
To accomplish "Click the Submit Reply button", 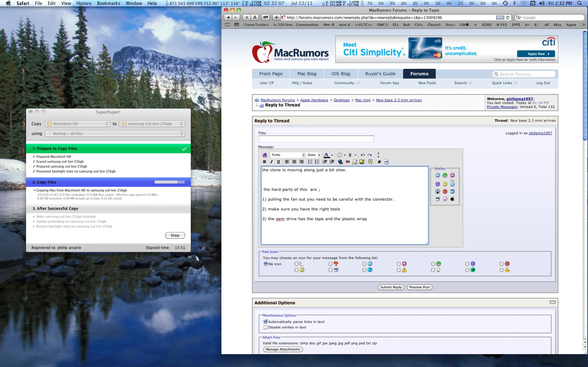I will point(391,287).
